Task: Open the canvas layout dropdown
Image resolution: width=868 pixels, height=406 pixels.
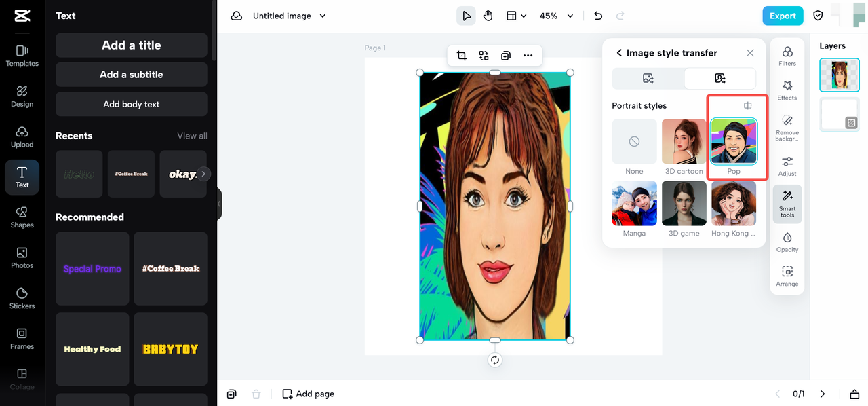Action: 516,16
